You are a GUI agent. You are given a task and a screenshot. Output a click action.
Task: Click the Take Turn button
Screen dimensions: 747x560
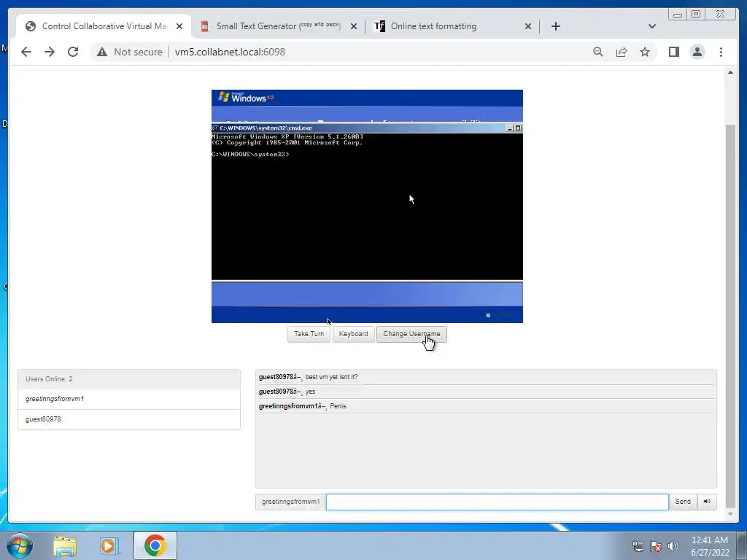point(309,334)
